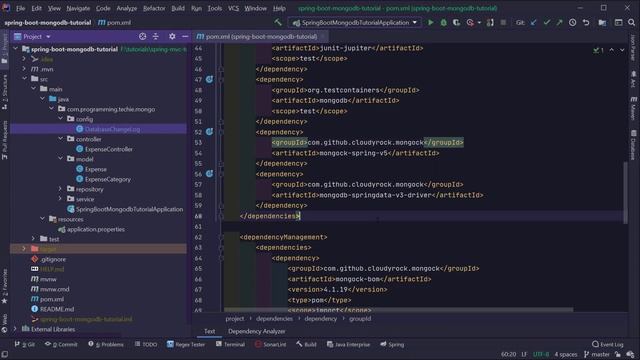Open Search Everywhere magnifier icon
640x360 pixels.
[x=631, y=23]
